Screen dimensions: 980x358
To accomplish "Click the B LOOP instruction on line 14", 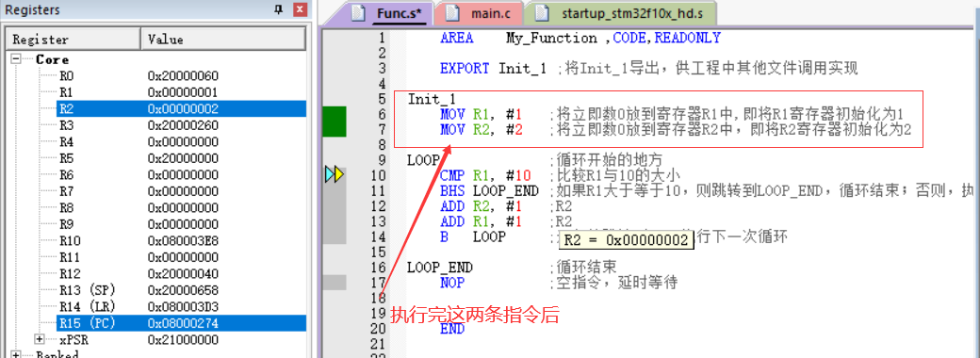I will (473, 236).
